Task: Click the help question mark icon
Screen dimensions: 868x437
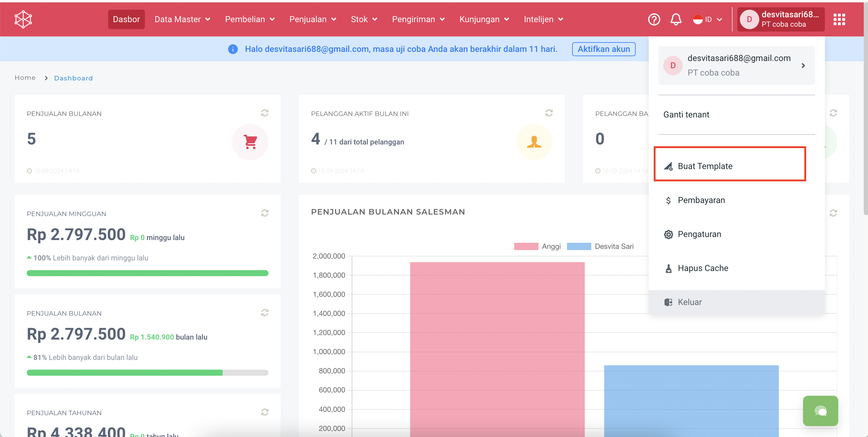Action: tap(654, 19)
